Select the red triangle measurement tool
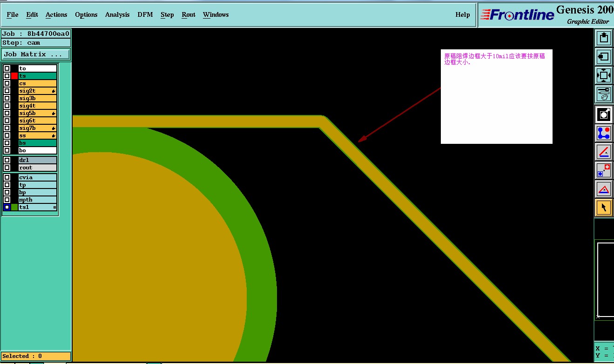 click(604, 189)
